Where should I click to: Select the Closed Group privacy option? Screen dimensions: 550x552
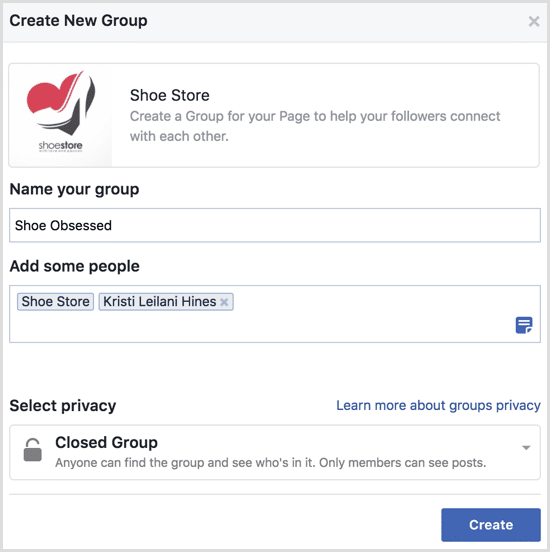275,452
